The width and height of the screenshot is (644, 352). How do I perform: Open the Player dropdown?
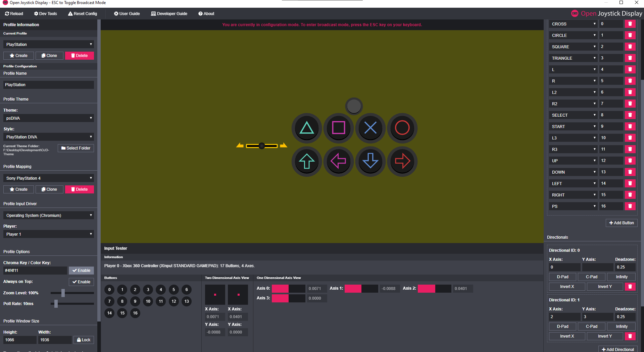[49, 234]
